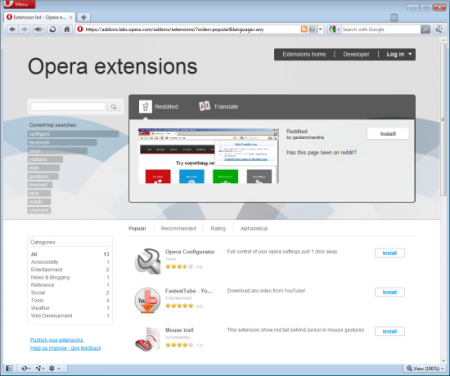Click the extensions search text box
Image resolution: width=450 pixels, height=376 pixels.
coord(68,106)
